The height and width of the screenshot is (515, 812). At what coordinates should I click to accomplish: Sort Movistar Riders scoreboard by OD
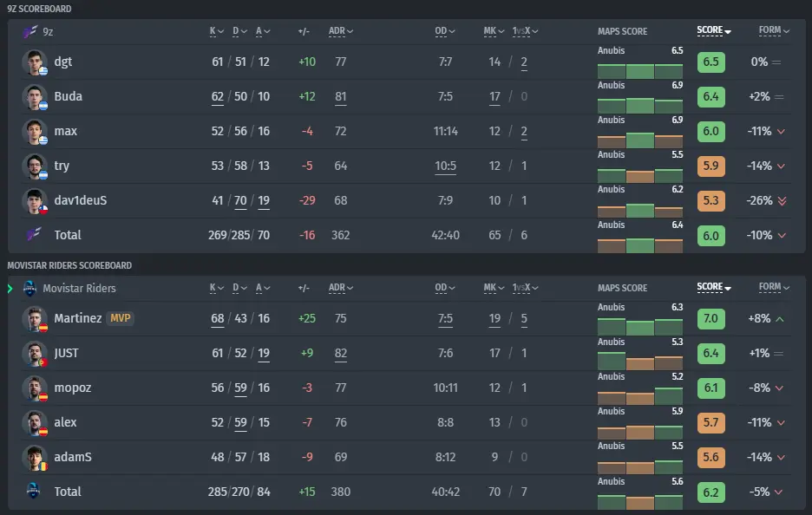point(445,288)
